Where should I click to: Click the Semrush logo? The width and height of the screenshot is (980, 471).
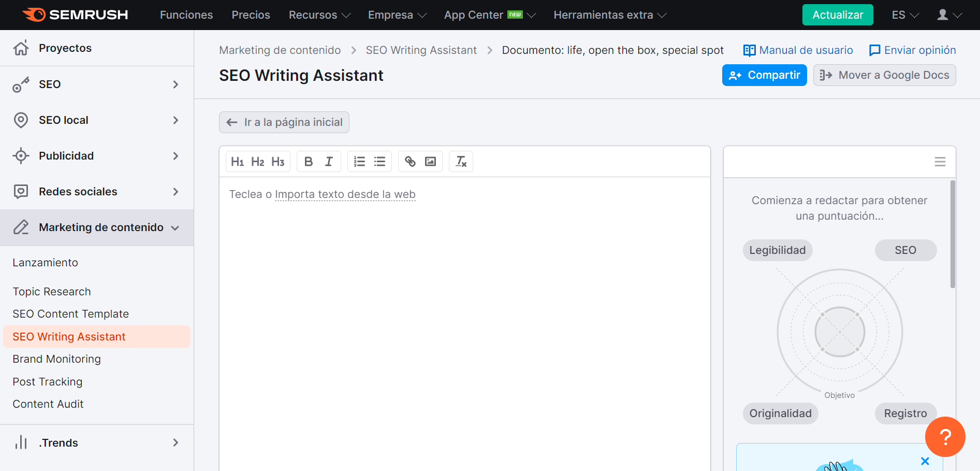pos(75,15)
